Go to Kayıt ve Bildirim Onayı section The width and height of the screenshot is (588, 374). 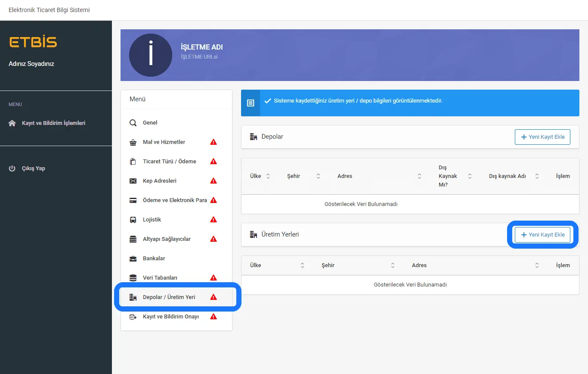[x=170, y=317]
